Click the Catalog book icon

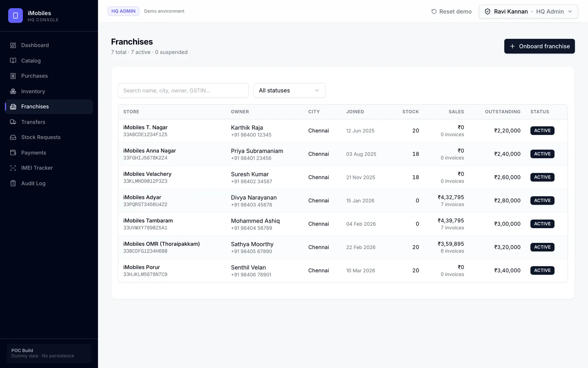point(13,61)
